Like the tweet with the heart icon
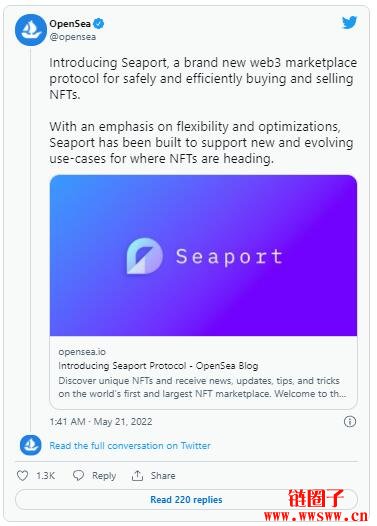The width and height of the screenshot is (377, 526). (x=22, y=475)
